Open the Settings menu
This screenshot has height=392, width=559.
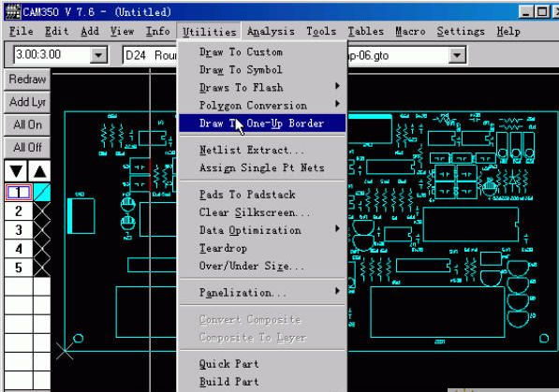tap(461, 32)
